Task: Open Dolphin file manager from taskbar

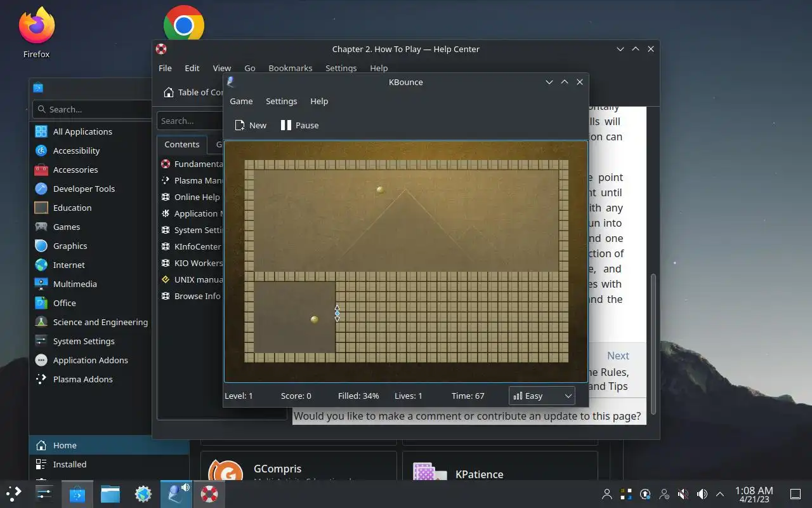Action: pos(110,493)
